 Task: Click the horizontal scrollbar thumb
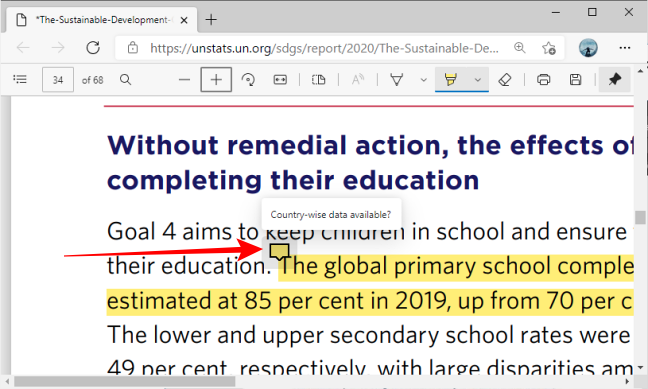point(124,381)
